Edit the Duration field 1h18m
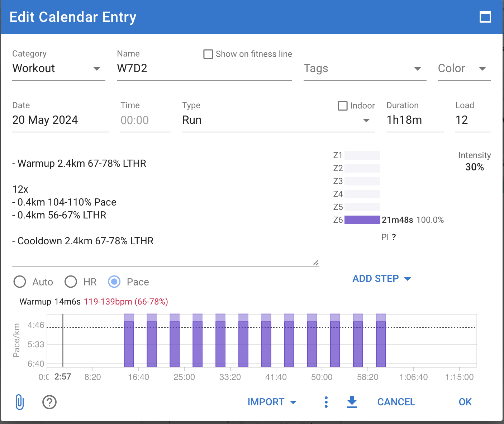Image resolution: width=504 pixels, height=424 pixels. coord(415,120)
